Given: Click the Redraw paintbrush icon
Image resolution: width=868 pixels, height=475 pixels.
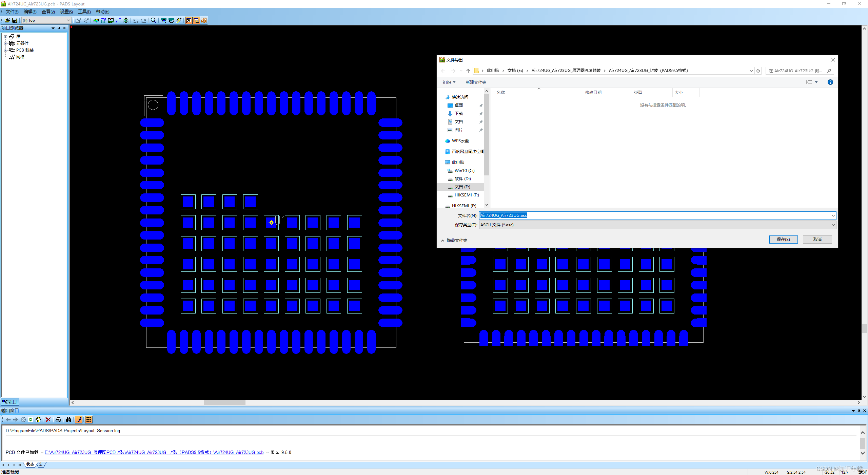Looking at the screenshot, I should click(x=179, y=20).
